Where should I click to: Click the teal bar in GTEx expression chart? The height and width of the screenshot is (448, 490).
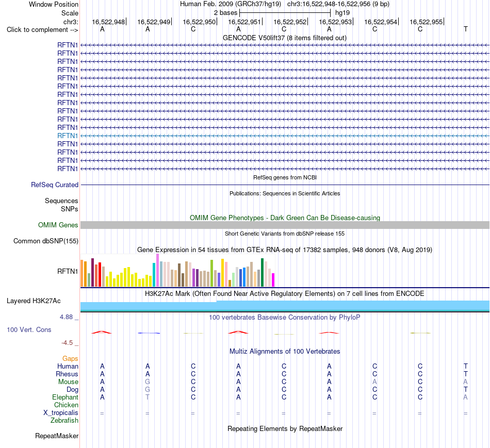154,275
